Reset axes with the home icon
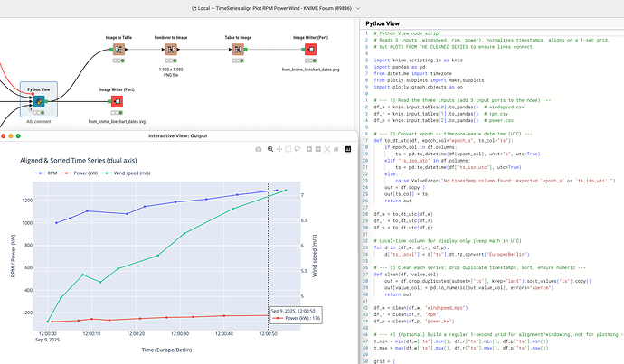 coord(336,148)
